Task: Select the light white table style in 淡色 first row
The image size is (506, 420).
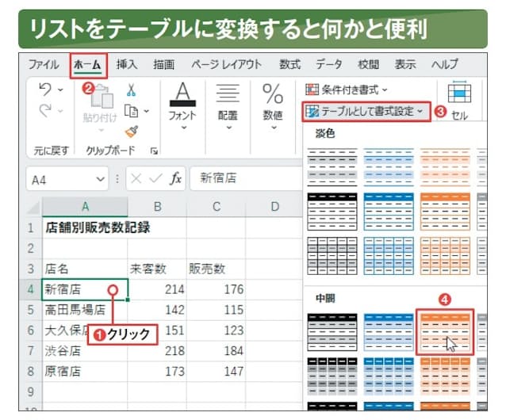Action: tap(332, 167)
